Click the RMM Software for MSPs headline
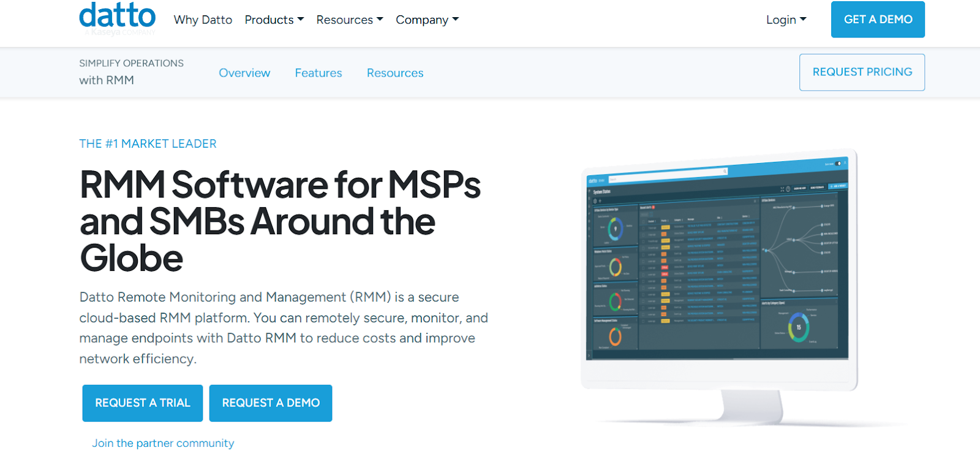Image resolution: width=980 pixels, height=475 pixels. click(280, 221)
